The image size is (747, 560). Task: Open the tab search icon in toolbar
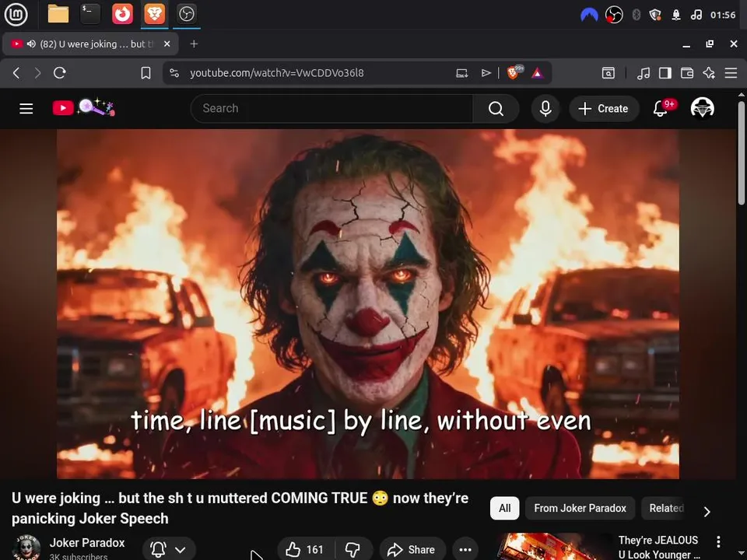[x=608, y=73]
